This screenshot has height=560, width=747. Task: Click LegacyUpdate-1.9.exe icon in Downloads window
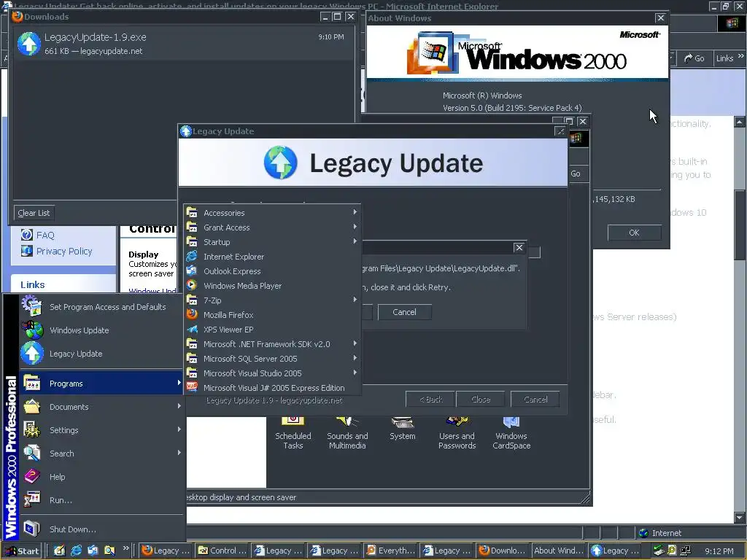(x=29, y=43)
